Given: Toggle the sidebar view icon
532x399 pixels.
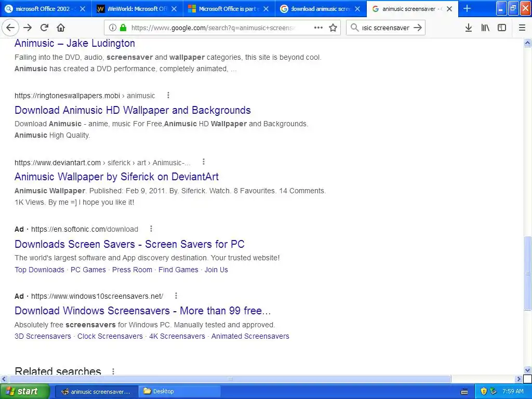Looking at the screenshot, I should coord(502,28).
